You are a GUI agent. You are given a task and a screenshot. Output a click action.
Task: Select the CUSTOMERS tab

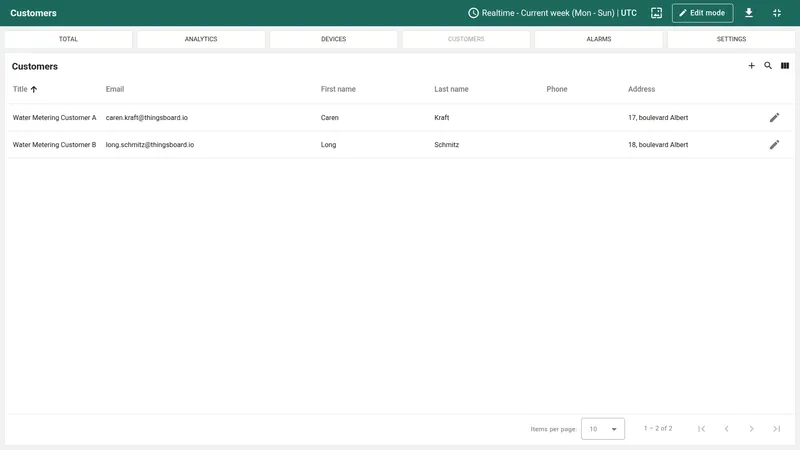point(466,39)
